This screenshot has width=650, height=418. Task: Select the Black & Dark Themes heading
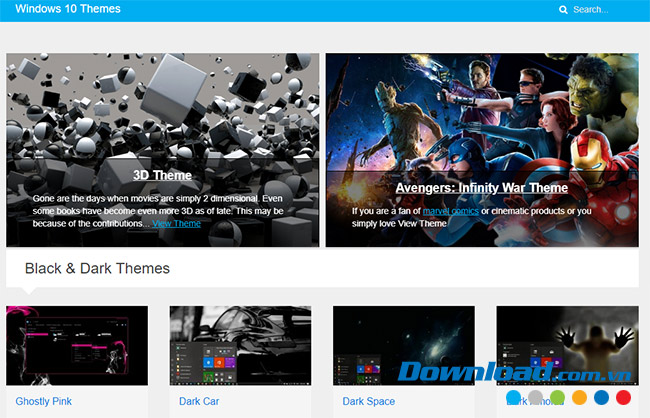click(x=97, y=268)
